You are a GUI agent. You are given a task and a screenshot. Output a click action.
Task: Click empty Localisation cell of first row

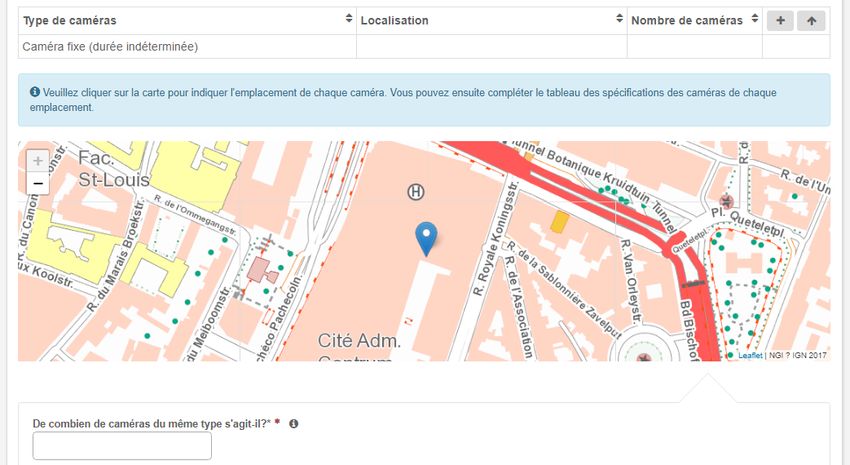(x=491, y=47)
